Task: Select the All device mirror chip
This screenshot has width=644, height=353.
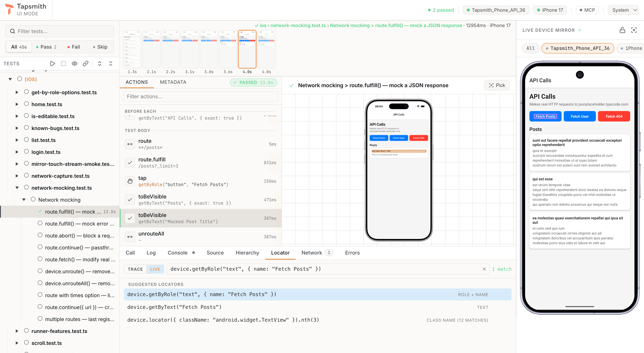Action: (530, 48)
